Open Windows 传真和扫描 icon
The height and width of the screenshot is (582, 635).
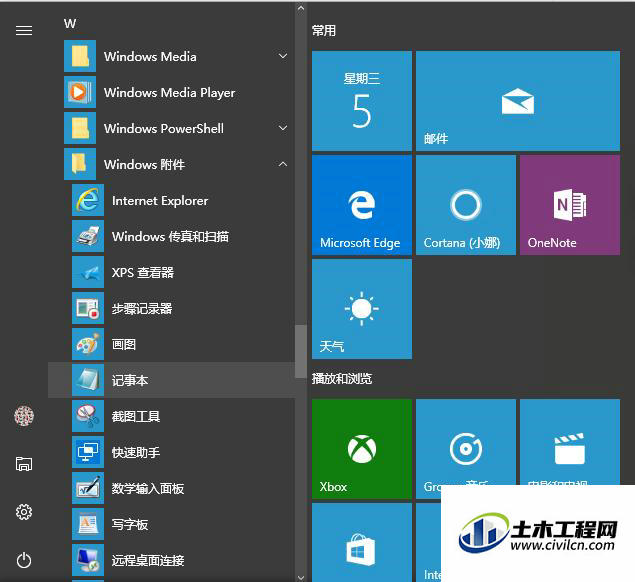(88, 236)
